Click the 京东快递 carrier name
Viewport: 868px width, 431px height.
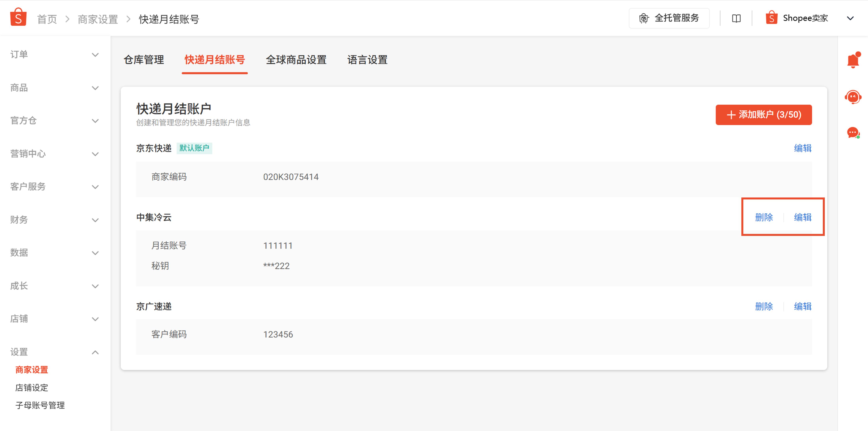point(154,148)
